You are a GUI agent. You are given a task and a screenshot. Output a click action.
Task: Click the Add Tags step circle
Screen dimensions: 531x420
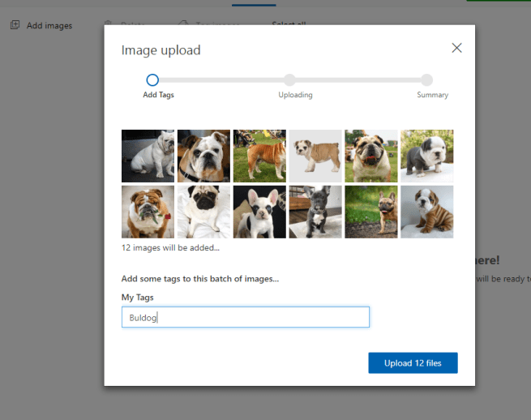152,79
